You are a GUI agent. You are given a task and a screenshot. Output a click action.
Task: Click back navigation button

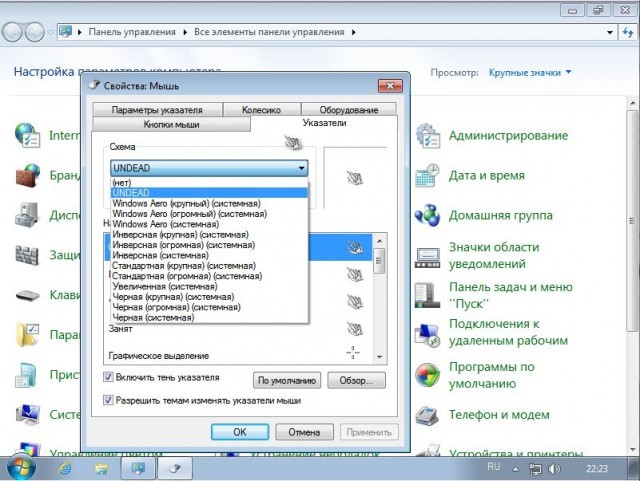[12, 32]
